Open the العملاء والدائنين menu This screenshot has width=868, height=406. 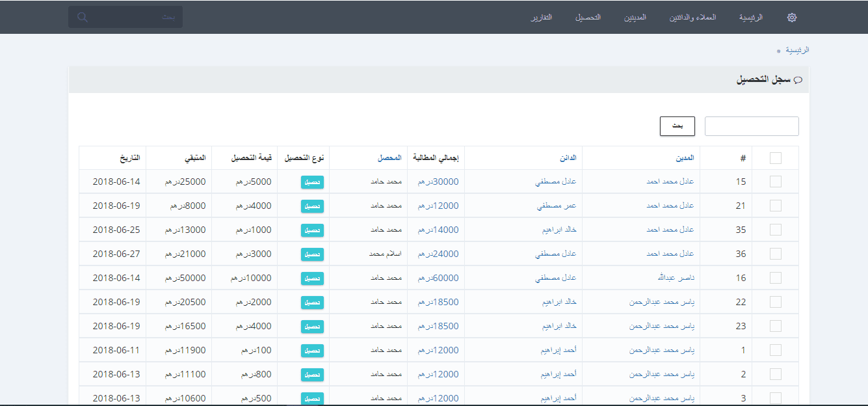click(692, 18)
